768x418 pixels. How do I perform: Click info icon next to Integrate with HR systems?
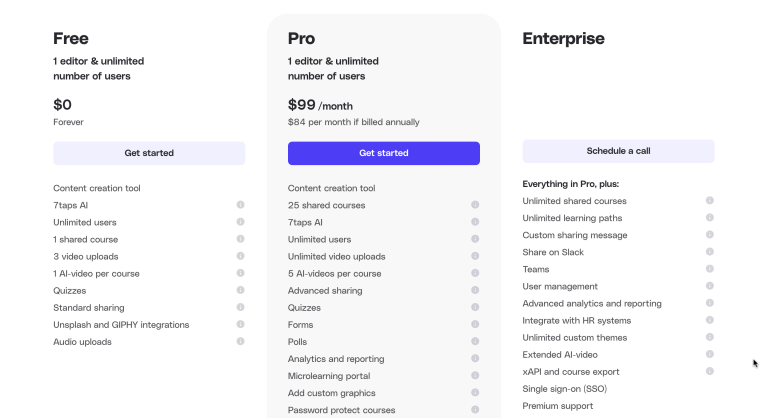(710, 320)
